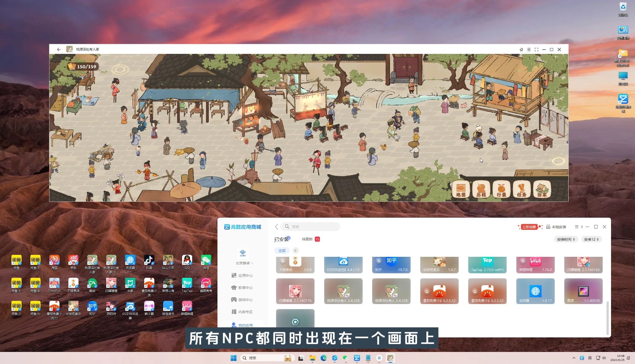Open the QQ desktop shortcut
Viewport: 635px width, 364px height.
click(187, 262)
